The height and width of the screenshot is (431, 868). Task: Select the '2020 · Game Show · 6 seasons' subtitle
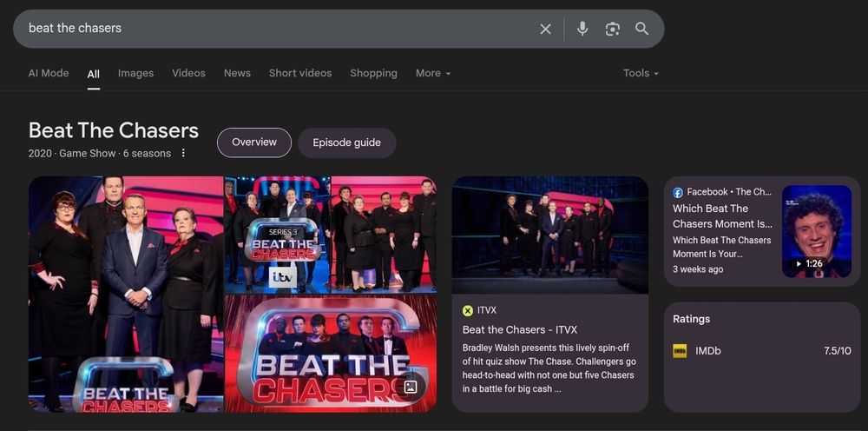[100, 154]
